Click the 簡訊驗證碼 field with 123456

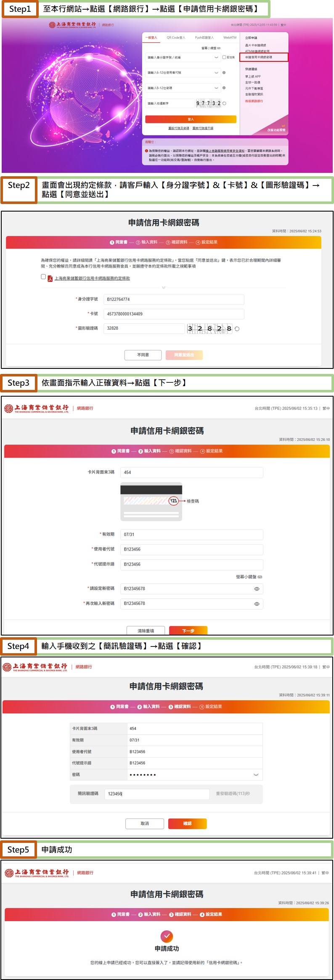[x=157, y=794]
